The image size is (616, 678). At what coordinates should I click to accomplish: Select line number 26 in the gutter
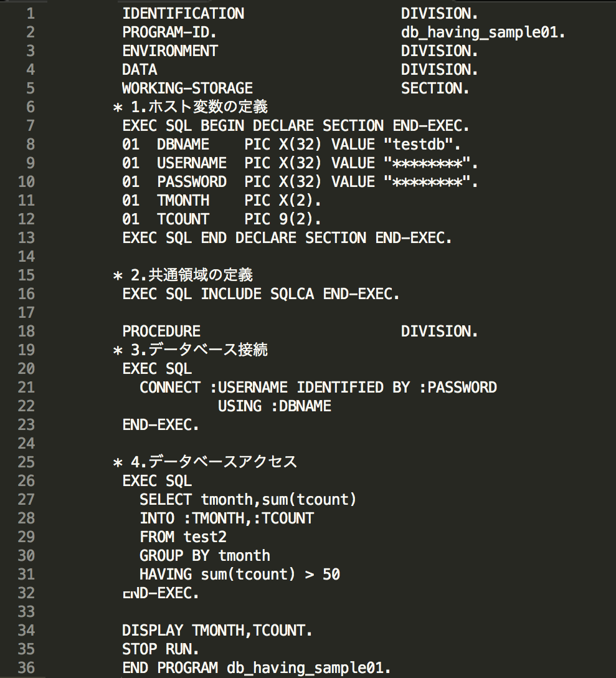(x=27, y=480)
